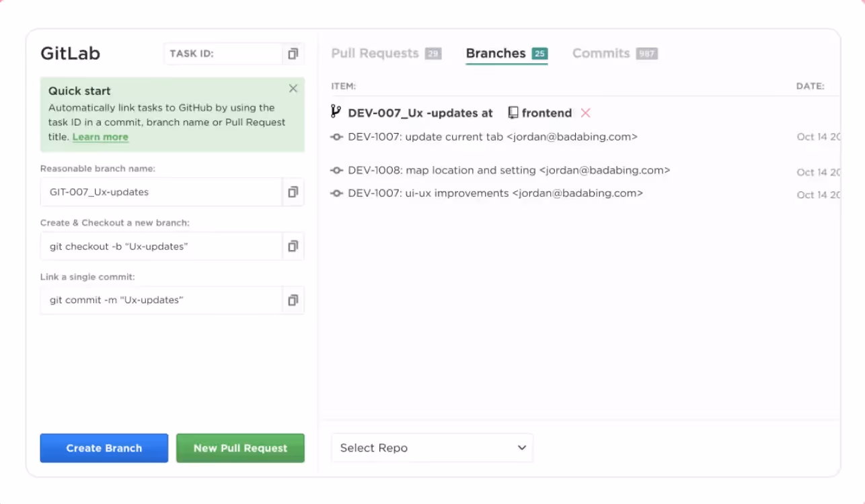Open the Select Repo dropdown
This screenshot has height=504, width=865.
[x=432, y=448]
